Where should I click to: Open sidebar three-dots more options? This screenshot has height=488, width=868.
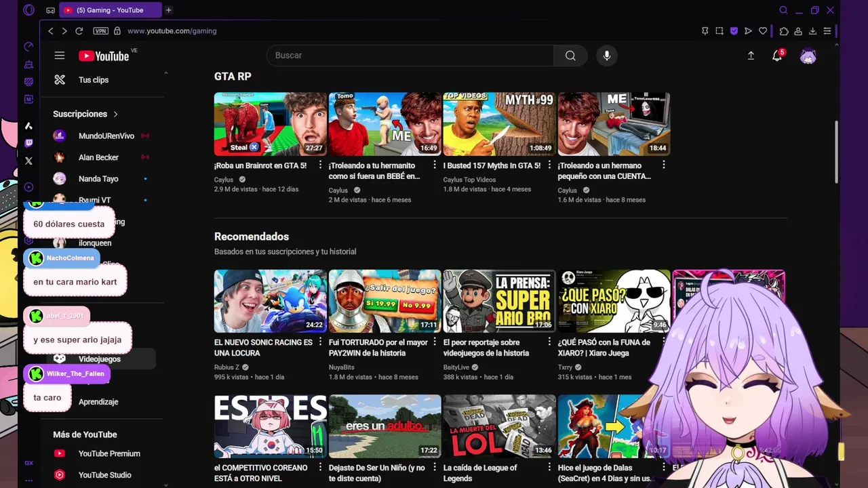(x=28, y=480)
